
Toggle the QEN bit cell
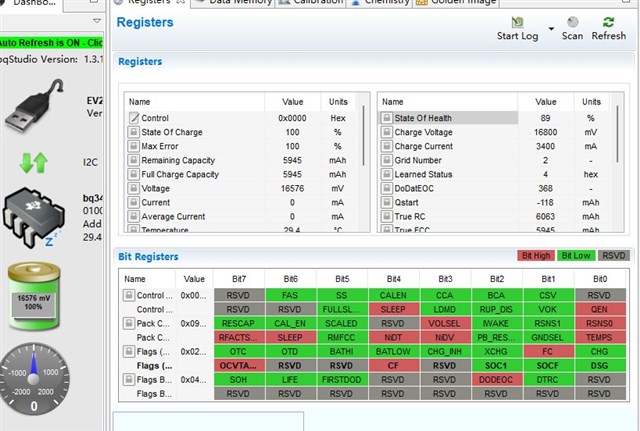[600, 309]
